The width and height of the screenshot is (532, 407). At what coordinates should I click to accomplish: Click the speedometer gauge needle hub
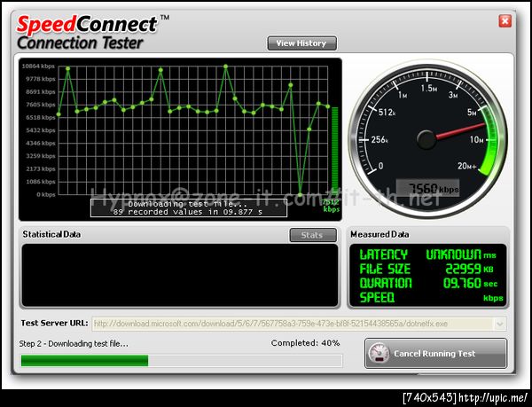[426, 139]
